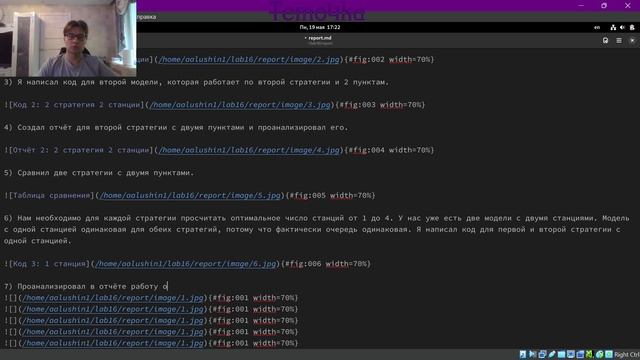
Task: Click the VirtualBox mouse integration icon
Action: 599,355
